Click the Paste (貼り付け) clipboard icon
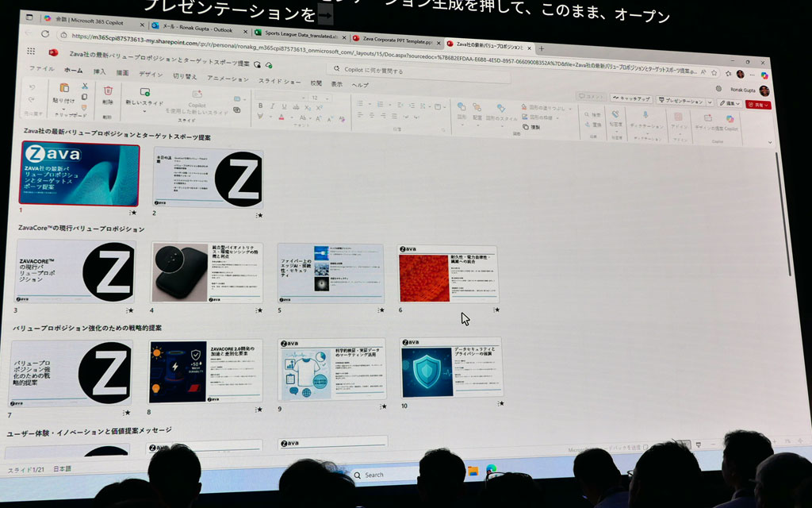 [x=63, y=88]
